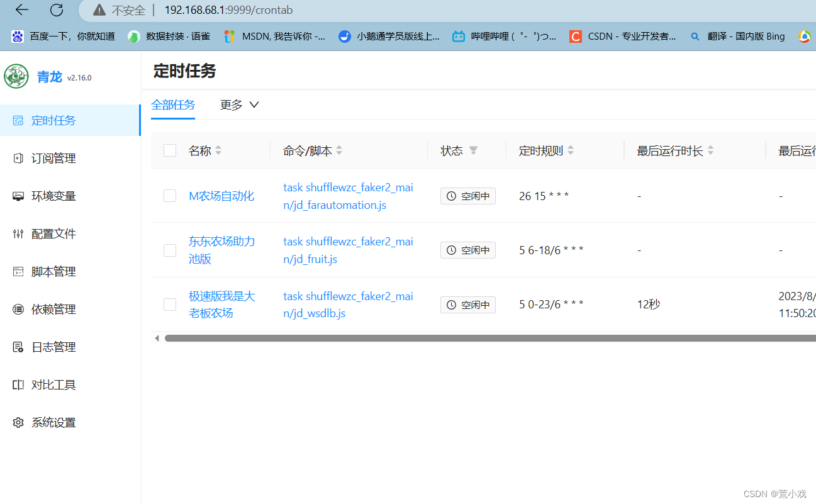Click the 青龙 logo icon

click(16, 76)
